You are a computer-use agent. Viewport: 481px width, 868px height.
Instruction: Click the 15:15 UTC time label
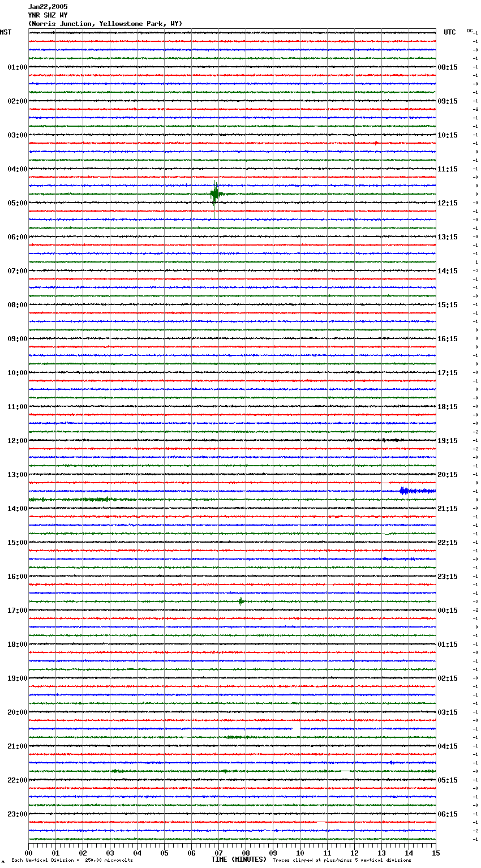point(448,305)
